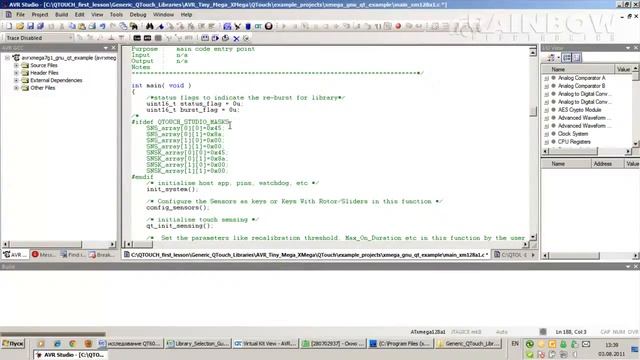Click the project tree horizontal scrollbar thumb
The image size is (640, 360).
coord(45,244)
